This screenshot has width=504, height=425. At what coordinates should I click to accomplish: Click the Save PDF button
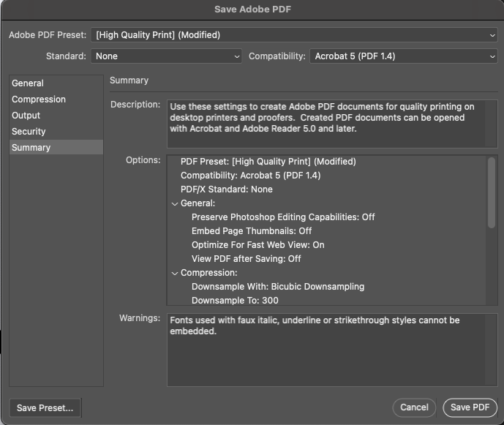tap(470, 407)
